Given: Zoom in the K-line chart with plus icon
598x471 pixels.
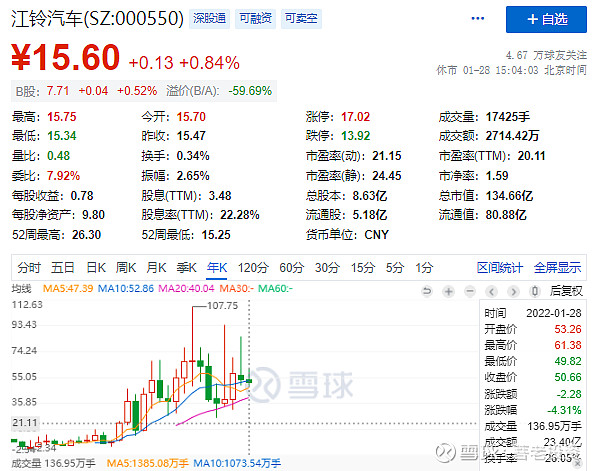Looking at the screenshot, I should (448, 292).
